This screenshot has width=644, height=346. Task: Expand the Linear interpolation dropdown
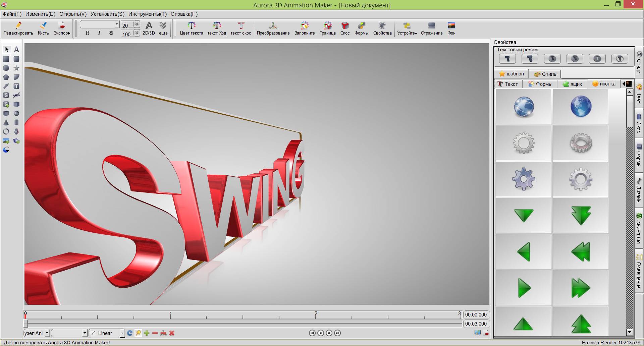[x=122, y=333]
